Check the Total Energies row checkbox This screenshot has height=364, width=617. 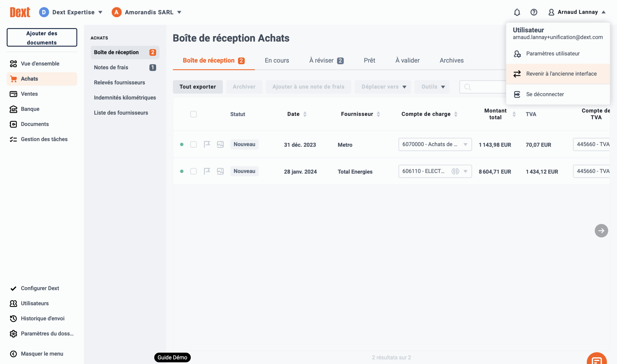click(x=193, y=171)
